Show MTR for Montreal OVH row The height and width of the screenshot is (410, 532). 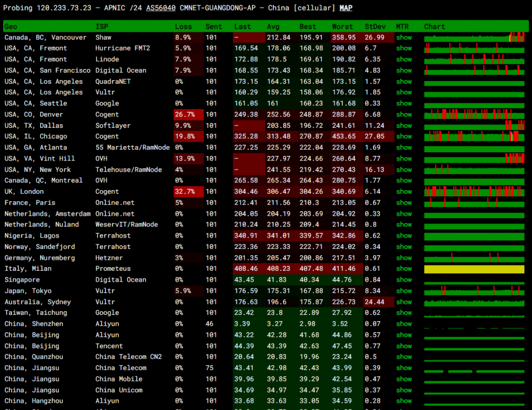coord(404,180)
